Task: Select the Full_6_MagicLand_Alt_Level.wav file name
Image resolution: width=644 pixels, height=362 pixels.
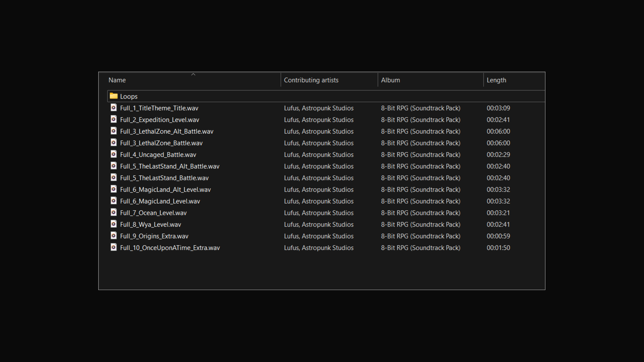Action: pos(165,190)
